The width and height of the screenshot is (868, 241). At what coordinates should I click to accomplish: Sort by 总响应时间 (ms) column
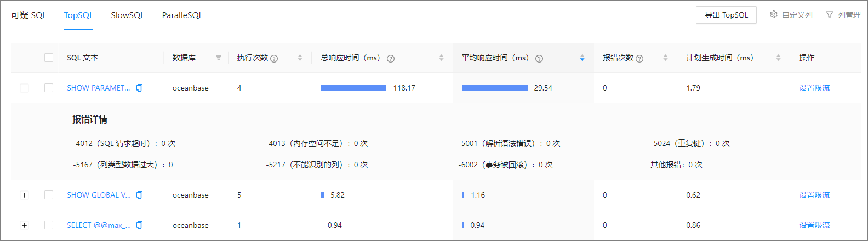pyautogui.click(x=441, y=58)
